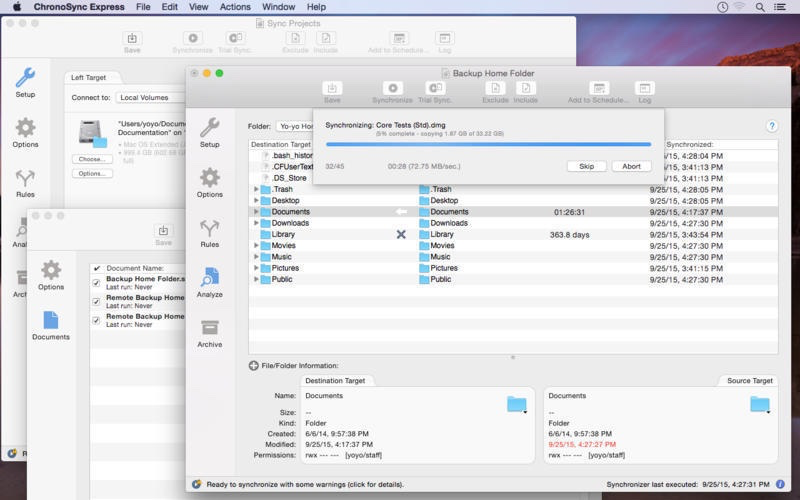The height and width of the screenshot is (500, 800).
Task: Toggle the first Remote Backup Home checkbox
Action: 96,301
